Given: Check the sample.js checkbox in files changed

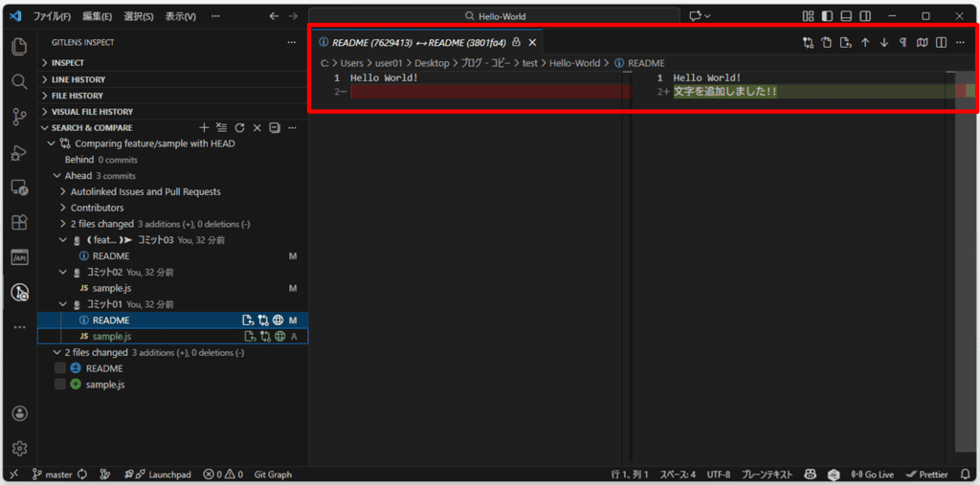Looking at the screenshot, I should [60, 385].
